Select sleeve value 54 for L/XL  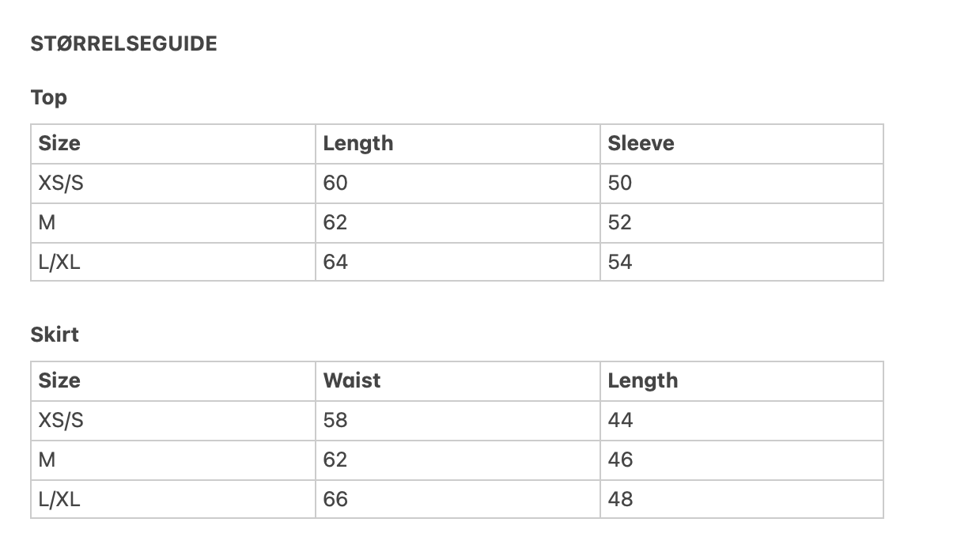[620, 262]
